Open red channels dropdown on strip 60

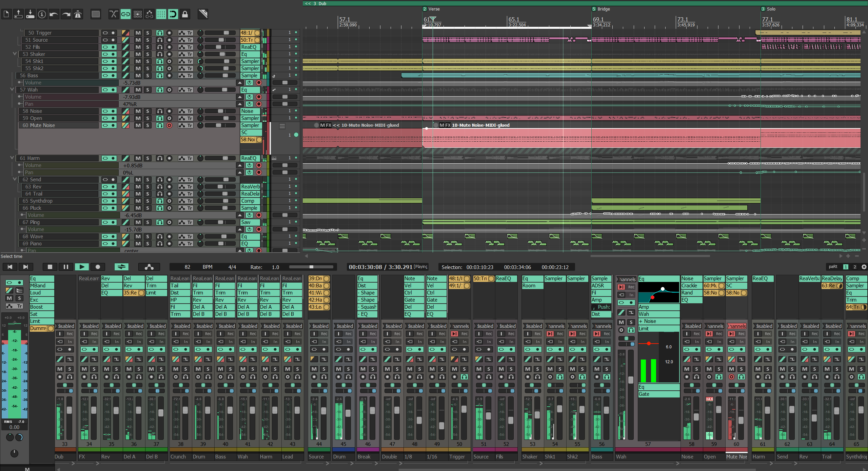click(x=736, y=326)
